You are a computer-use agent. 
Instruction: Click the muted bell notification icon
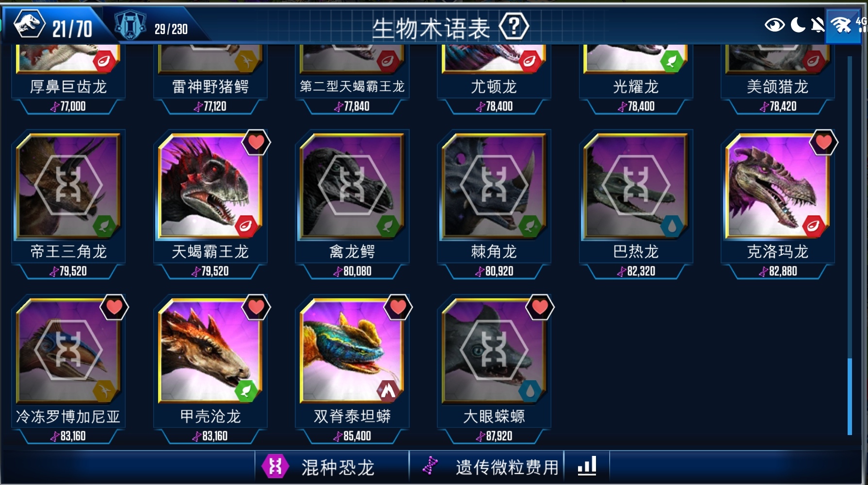(818, 24)
